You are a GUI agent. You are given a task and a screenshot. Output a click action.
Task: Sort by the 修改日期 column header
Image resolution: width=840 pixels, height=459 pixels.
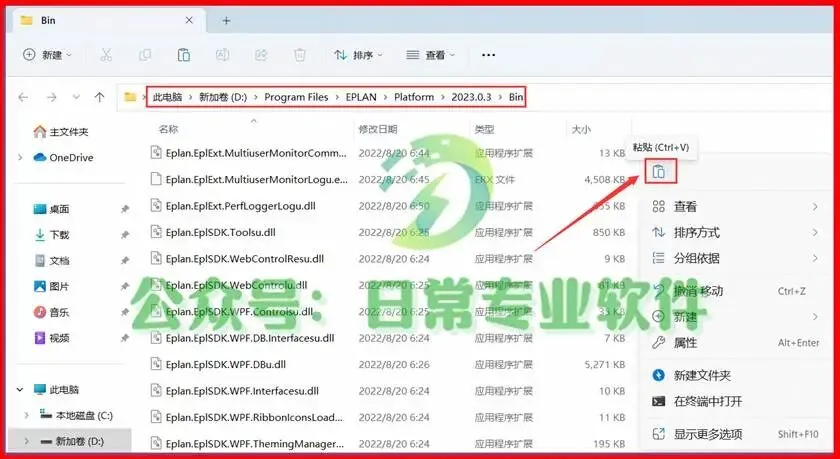click(x=378, y=129)
